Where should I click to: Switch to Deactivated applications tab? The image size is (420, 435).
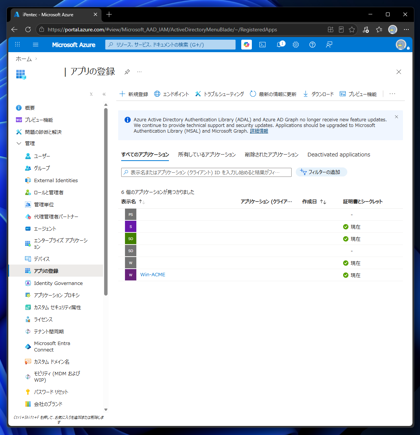coord(339,155)
